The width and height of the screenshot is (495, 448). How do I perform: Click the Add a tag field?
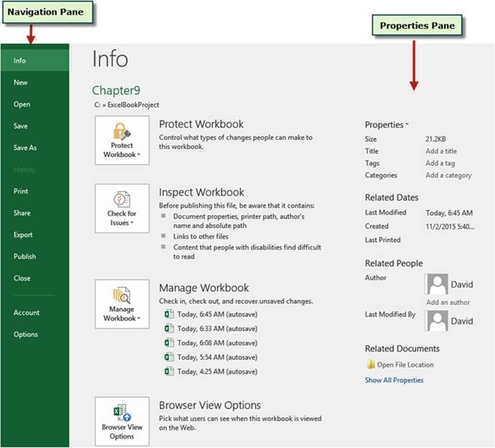pyautogui.click(x=440, y=164)
